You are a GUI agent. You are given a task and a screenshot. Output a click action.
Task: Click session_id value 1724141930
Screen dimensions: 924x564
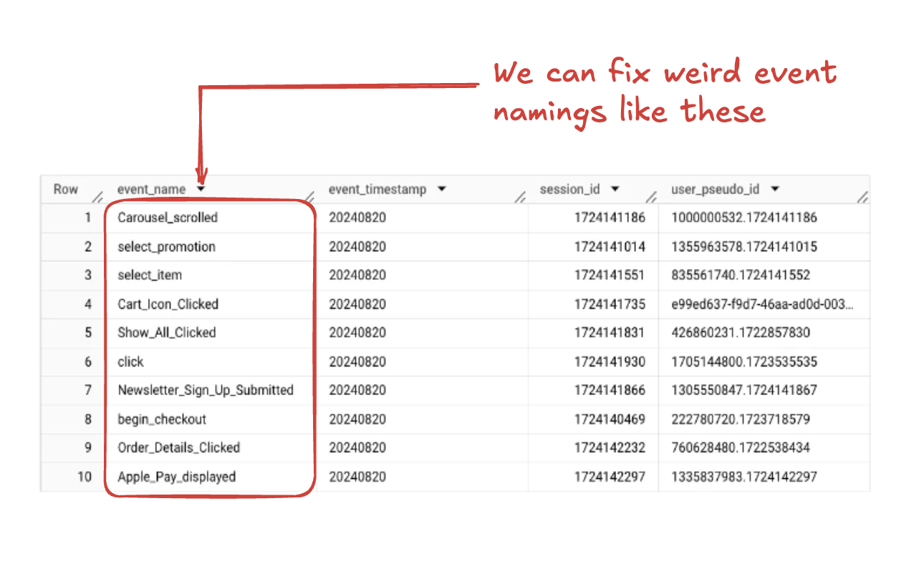pyautogui.click(x=610, y=362)
